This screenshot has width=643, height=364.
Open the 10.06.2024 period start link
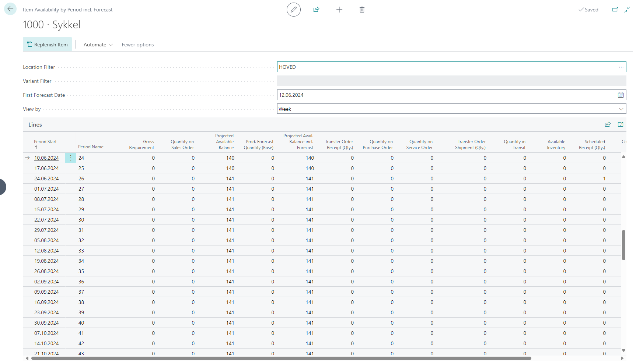point(46,158)
